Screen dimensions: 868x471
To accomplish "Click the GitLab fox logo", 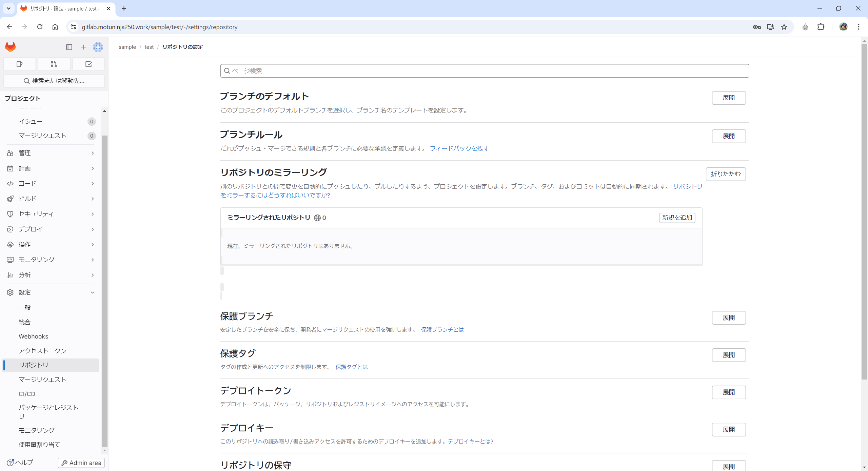I will (x=11, y=47).
